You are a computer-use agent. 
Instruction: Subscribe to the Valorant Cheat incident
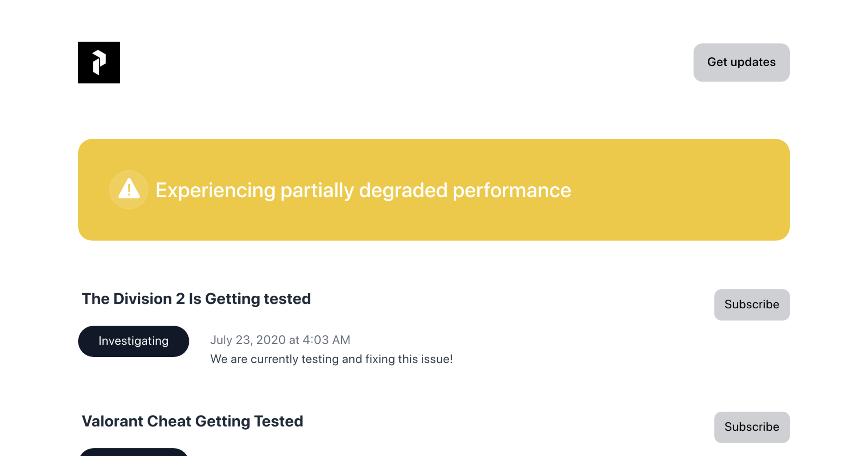752,427
